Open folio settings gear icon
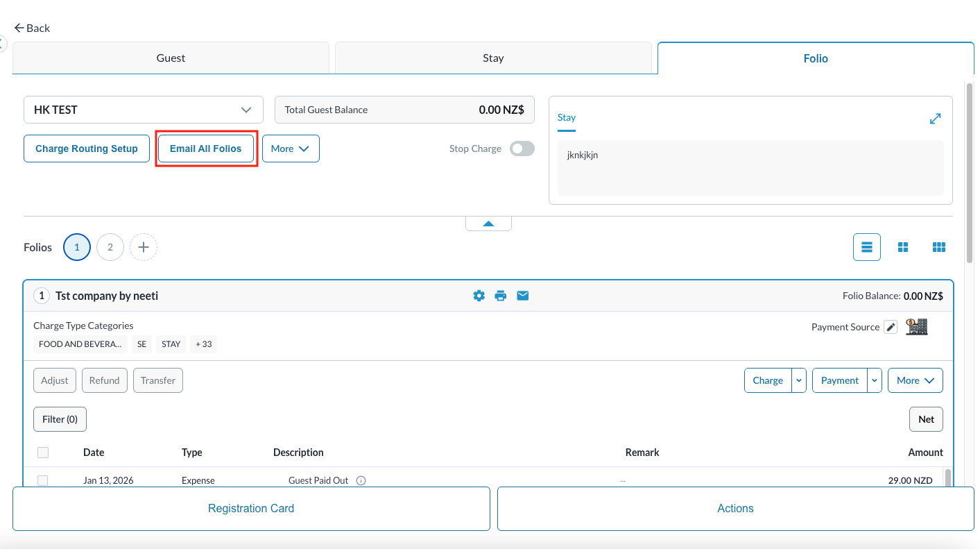This screenshot has height=549, width=980. (479, 296)
